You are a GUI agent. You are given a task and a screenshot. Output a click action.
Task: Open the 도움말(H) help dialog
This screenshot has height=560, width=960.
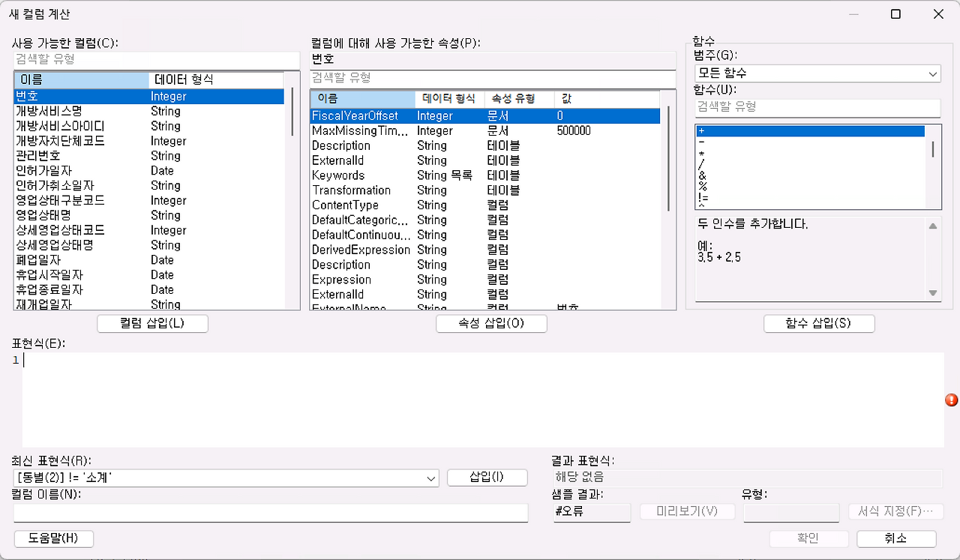pos(53,538)
